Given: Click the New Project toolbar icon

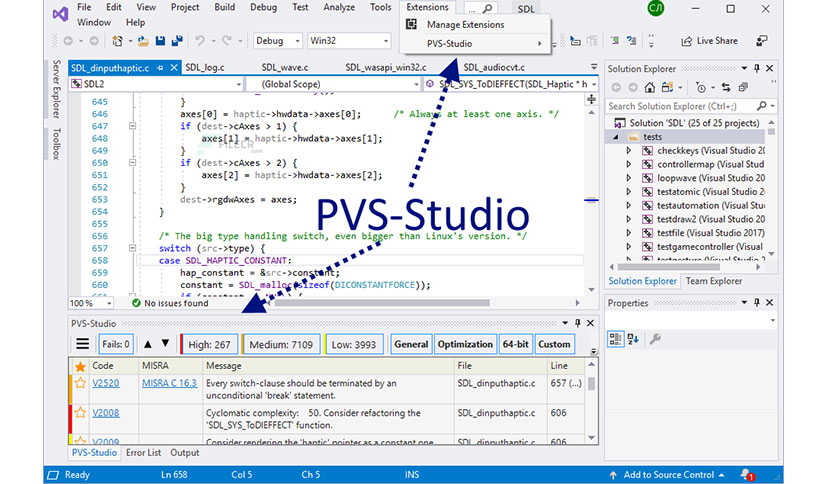Looking at the screenshot, I should pyautogui.click(x=117, y=41).
